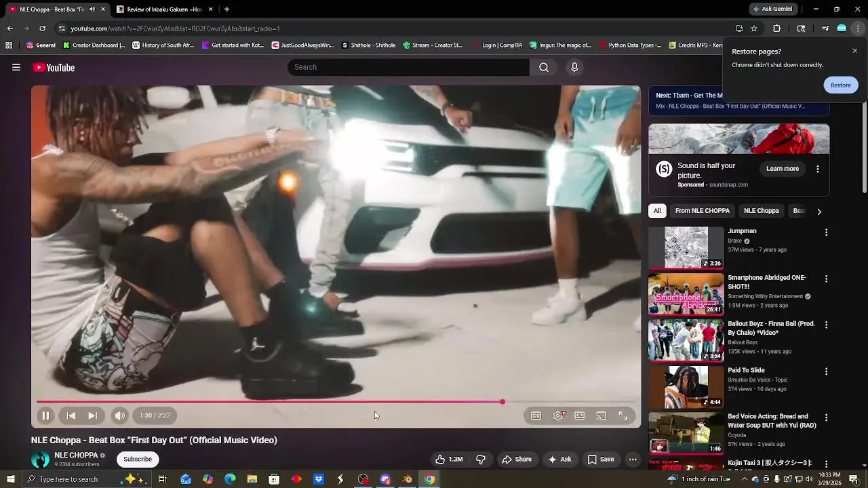Skip to the next video
The height and width of the screenshot is (488, 868).
pos(92,415)
